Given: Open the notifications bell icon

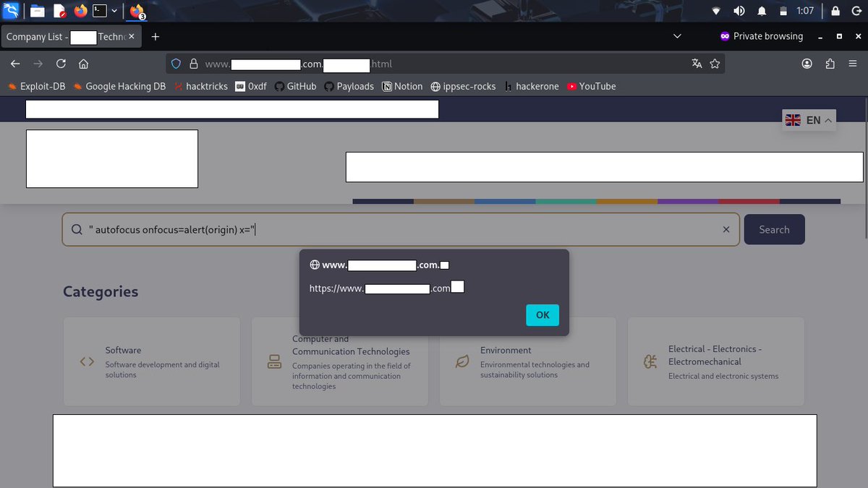Looking at the screenshot, I should [x=762, y=11].
